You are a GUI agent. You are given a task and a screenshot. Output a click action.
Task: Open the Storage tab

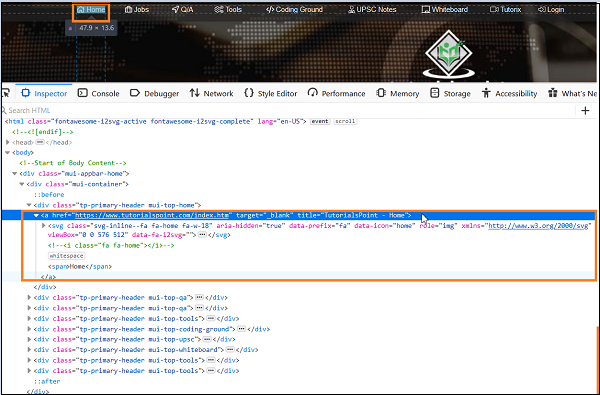(450, 93)
